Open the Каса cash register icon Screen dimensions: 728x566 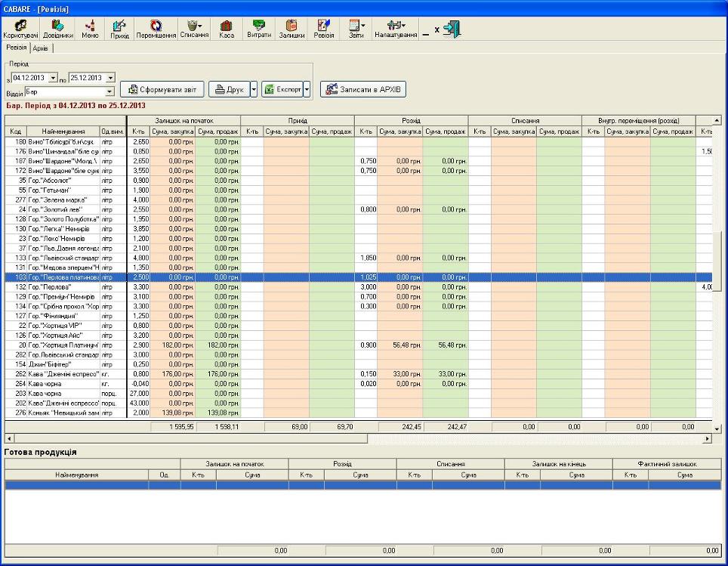coord(227,29)
